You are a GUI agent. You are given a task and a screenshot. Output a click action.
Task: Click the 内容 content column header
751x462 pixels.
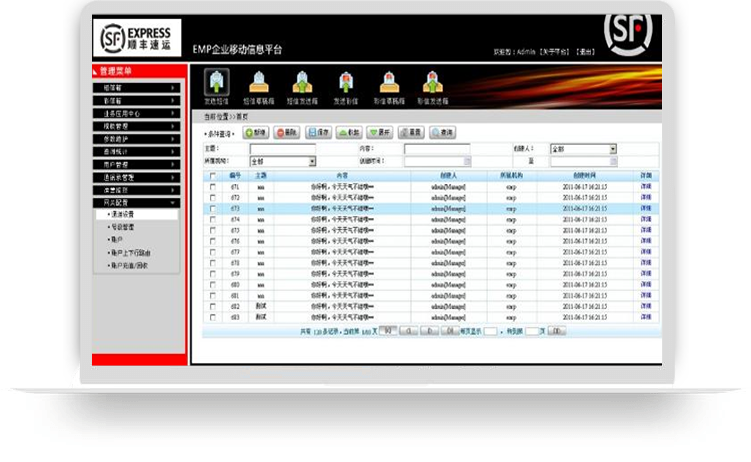pos(342,176)
